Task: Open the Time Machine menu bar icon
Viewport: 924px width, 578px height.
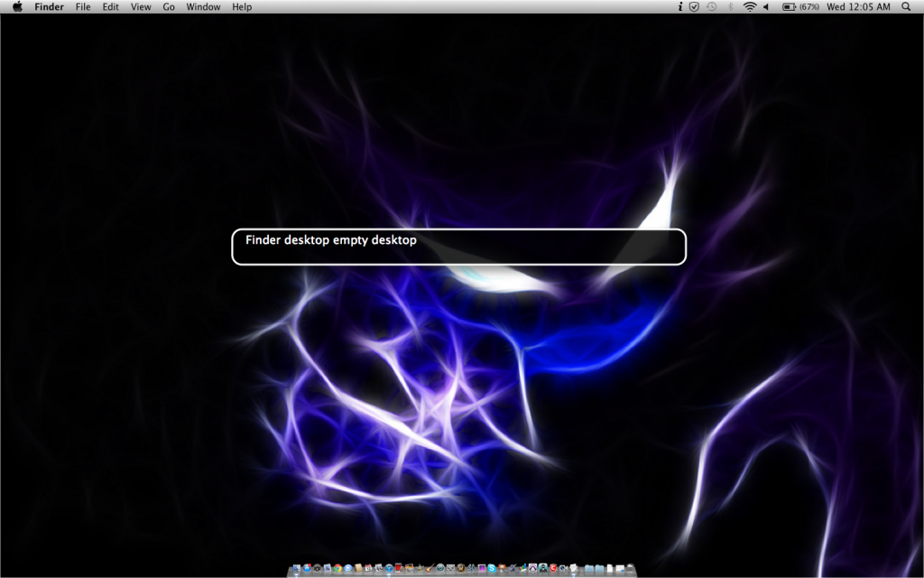Action: tap(712, 7)
